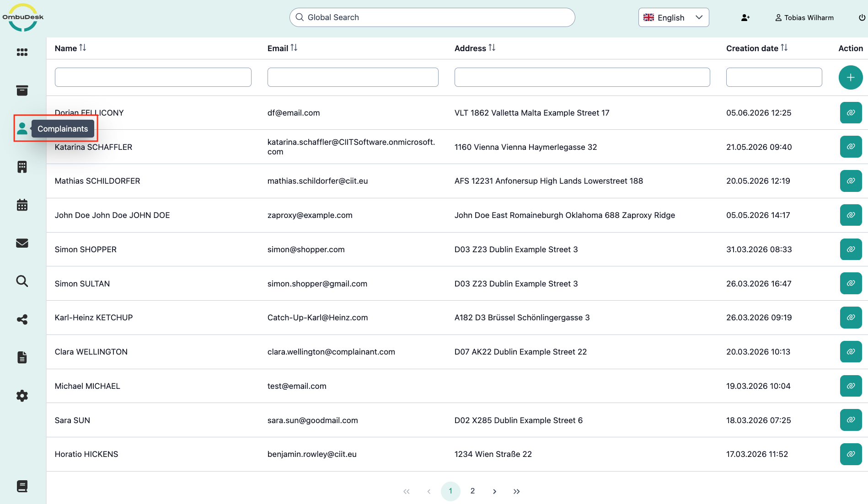Viewport: 868px width, 504px height.
Task: Click the Address filter input
Action: click(x=582, y=77)
